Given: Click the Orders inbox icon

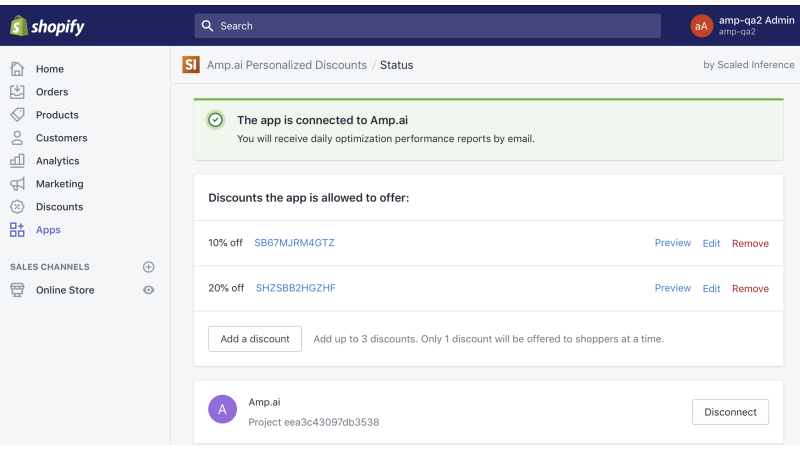Looking at the screenshot, I should tap(17, 92).
